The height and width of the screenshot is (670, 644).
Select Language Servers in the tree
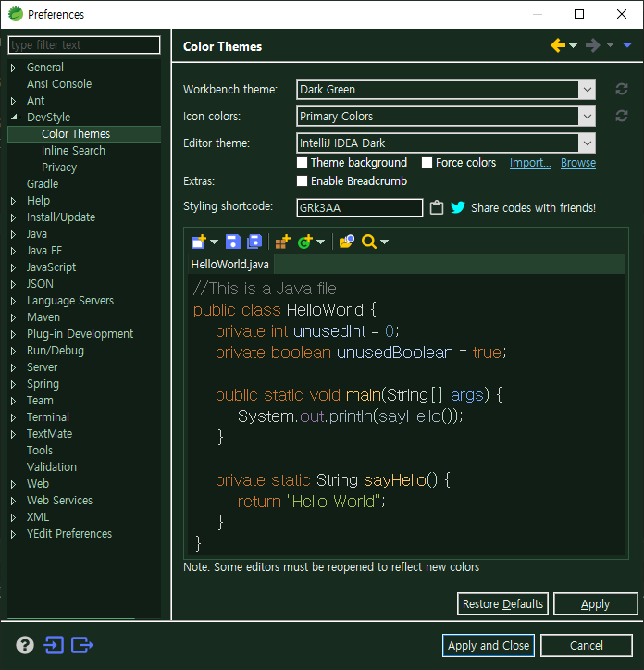pyautogui.click(x=70, y=301)
